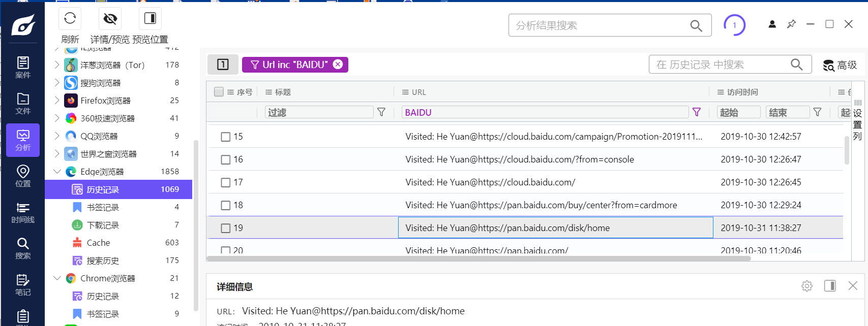The height and width of the screenshot is (326, 868).
Task: Expand 360极速浏览器 node
Action: pyautogui.click(x=57, y=118)
